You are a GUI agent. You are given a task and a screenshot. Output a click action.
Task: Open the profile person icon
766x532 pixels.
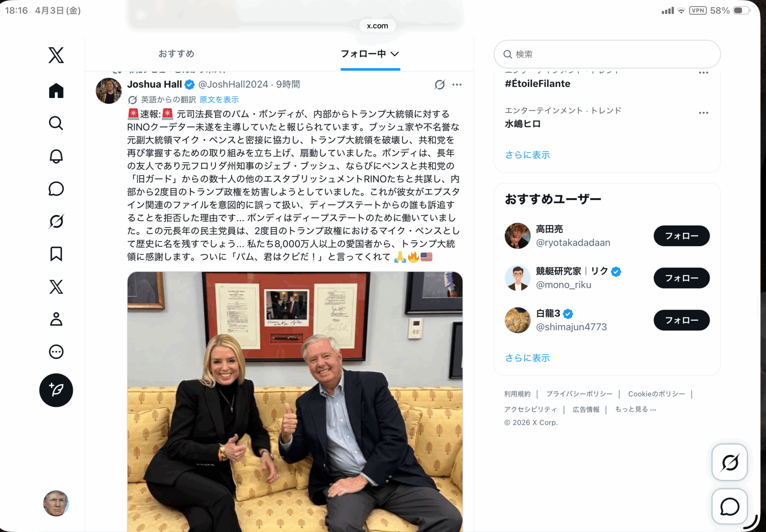[x=56, y=319]
